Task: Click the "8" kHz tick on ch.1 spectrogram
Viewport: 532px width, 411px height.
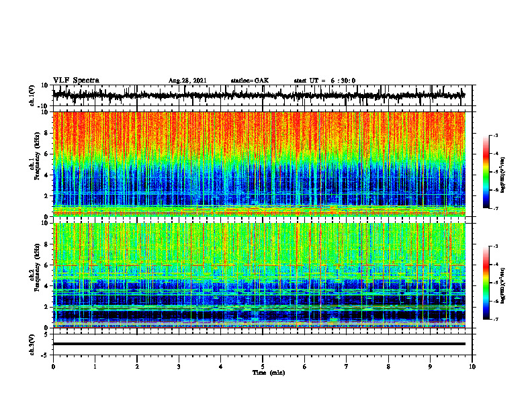Action: [46, 133]
